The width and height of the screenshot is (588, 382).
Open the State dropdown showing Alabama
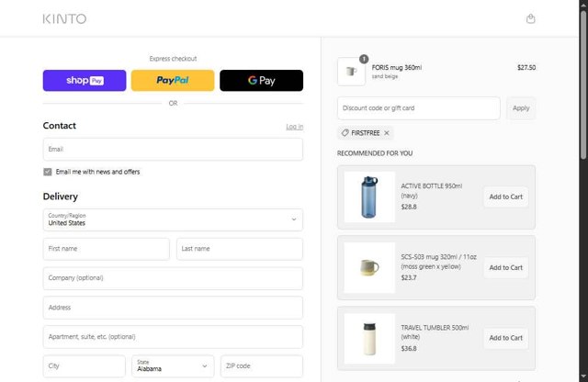pos(173,365)
